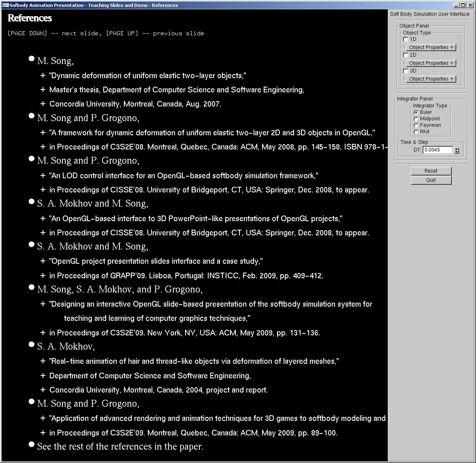Image resolution: width=476 pixels, height=463 pixels.
Task: Click the PAGE DOWN next slide hint text
Action: click(54, 33)
